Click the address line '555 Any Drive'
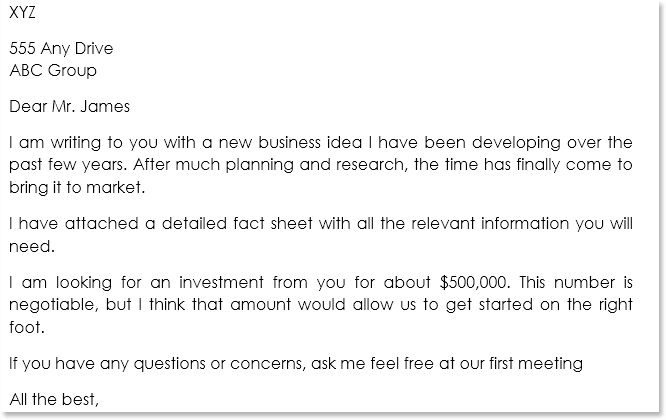Viewport: 666px width, 420px height. click(61, 48)
